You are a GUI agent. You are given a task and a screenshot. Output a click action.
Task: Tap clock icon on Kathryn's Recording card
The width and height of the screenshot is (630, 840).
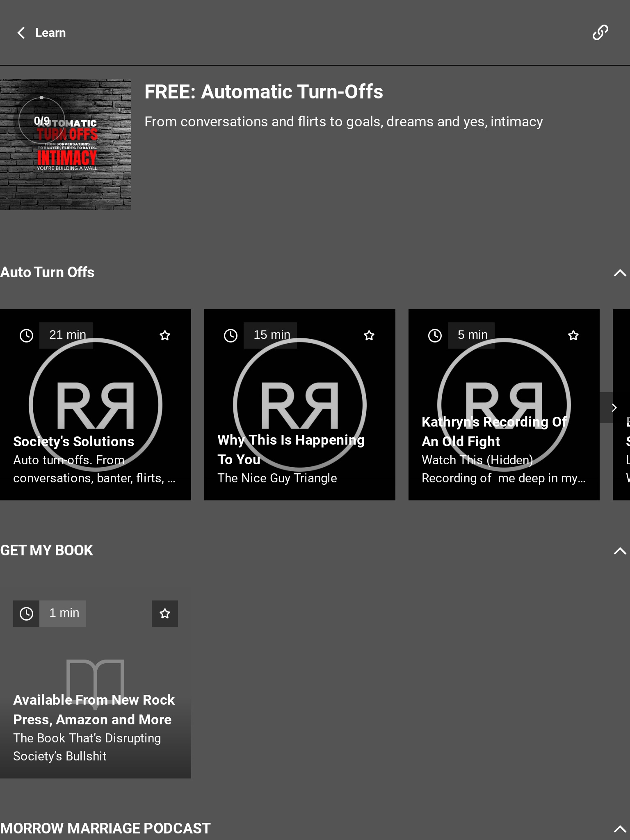pos(435,336)
